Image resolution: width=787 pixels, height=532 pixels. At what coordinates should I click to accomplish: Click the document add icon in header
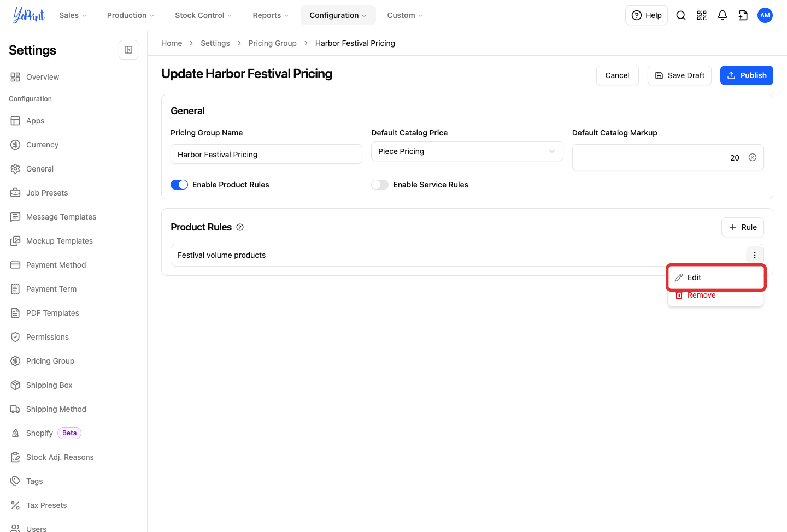pyautogui.click(x=743, y=15)
